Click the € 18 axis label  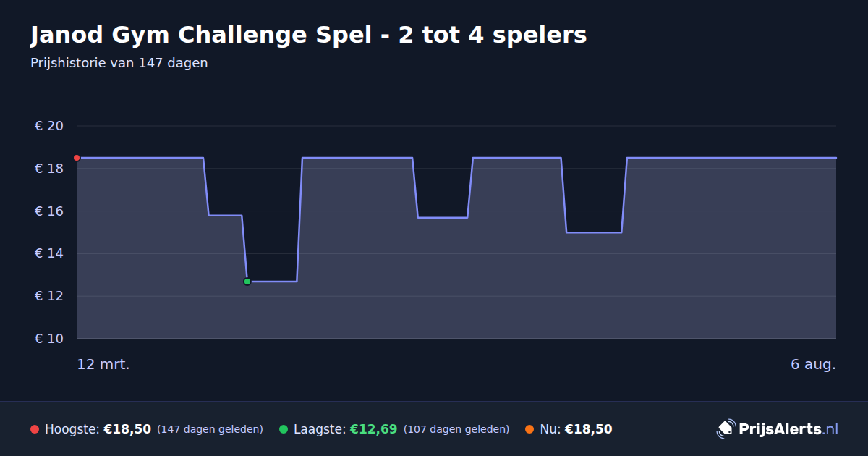tap(49, 169)
